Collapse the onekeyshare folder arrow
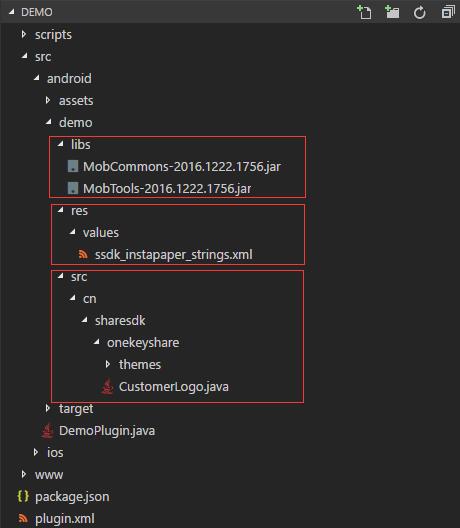 (x=96, y=342)
